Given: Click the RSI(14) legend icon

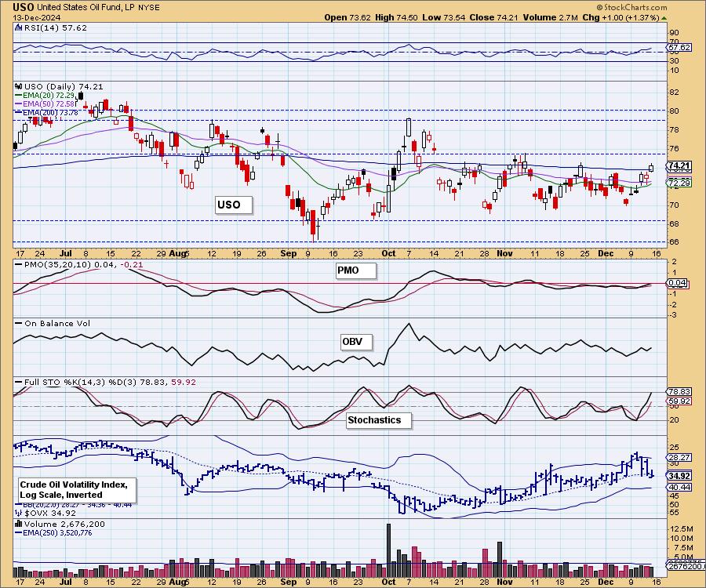Looking at the screenshot, I should coord(18,27).
